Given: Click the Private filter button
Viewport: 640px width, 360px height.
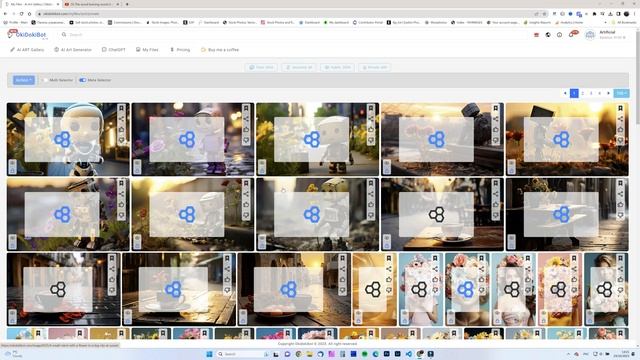Looking at the screenshot, I should (374, 67).
